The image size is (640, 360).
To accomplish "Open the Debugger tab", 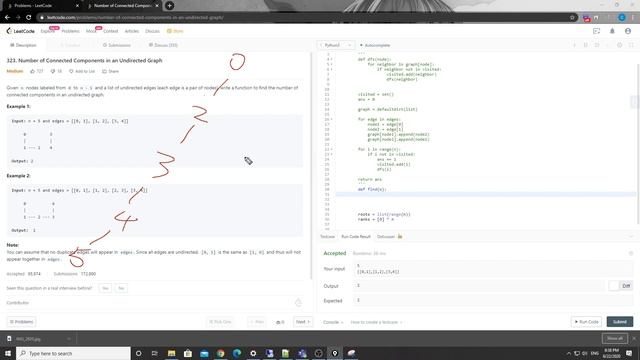I will click(x=389, y=237).
